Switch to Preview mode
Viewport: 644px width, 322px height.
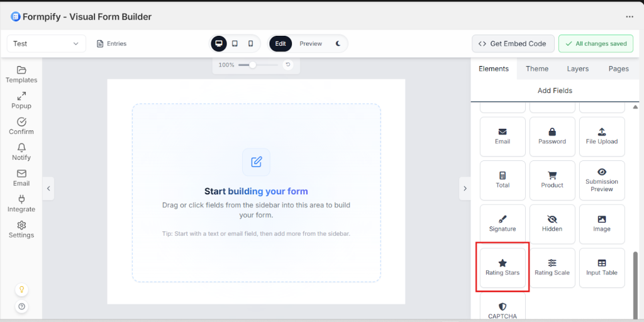click(311, 43)
